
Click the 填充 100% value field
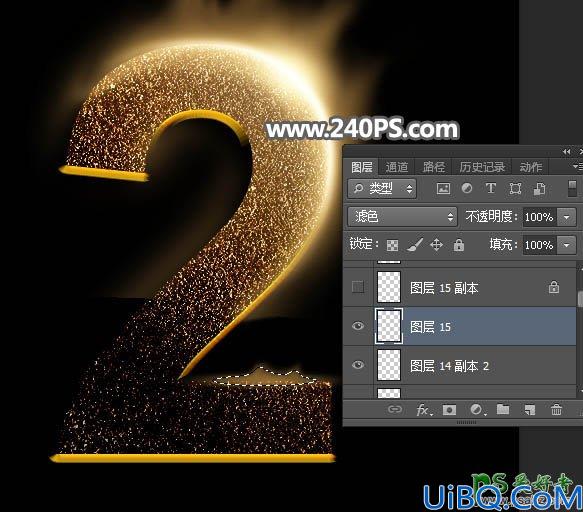(539, 245)
